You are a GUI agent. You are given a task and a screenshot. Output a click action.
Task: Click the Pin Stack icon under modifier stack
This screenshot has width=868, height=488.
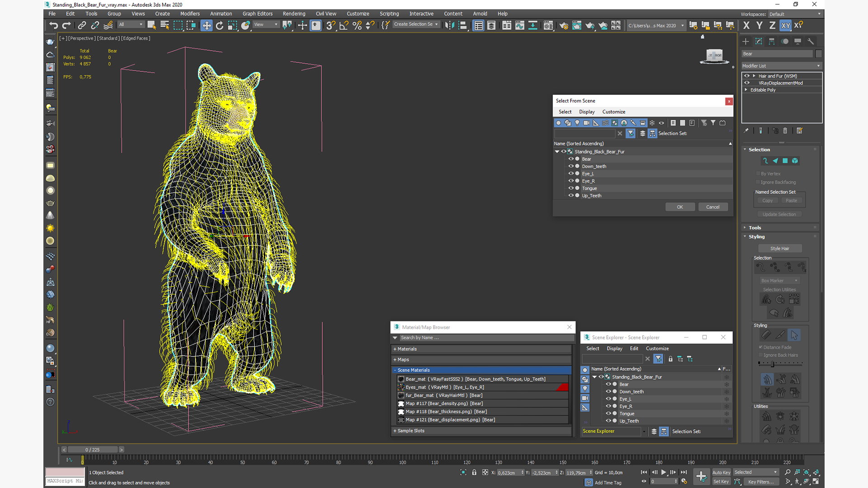point(746,131)
